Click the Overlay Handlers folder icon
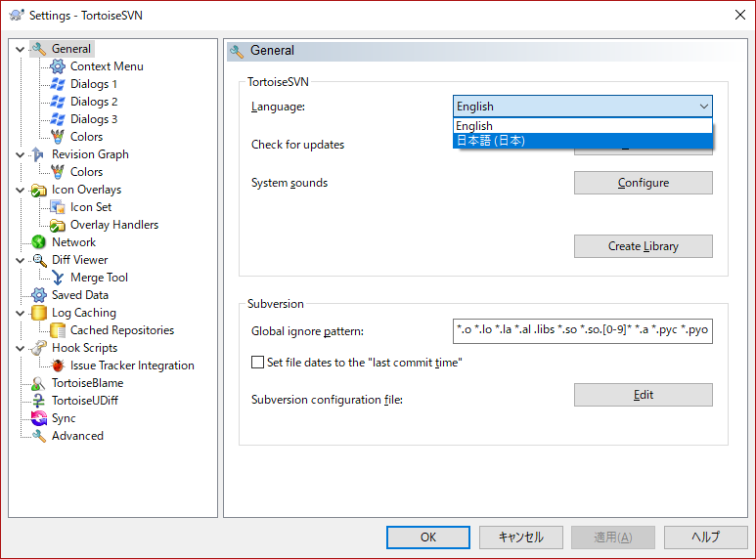This screenshot has width=756, height=559. coord(58,225)
